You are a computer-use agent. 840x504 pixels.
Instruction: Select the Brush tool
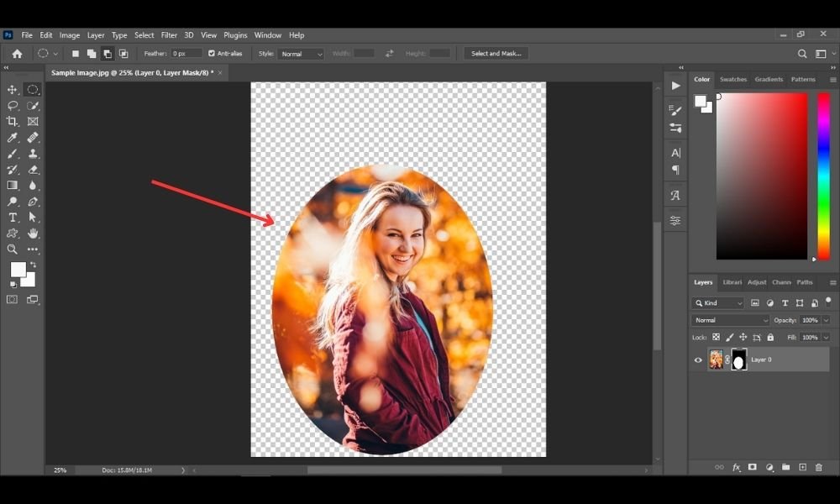(x=12, y=154)
